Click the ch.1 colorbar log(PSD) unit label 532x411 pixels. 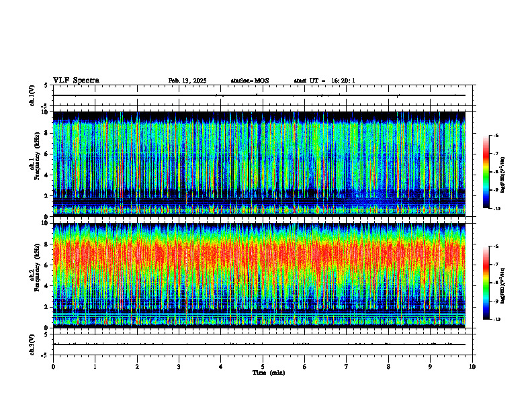point(503,175)
